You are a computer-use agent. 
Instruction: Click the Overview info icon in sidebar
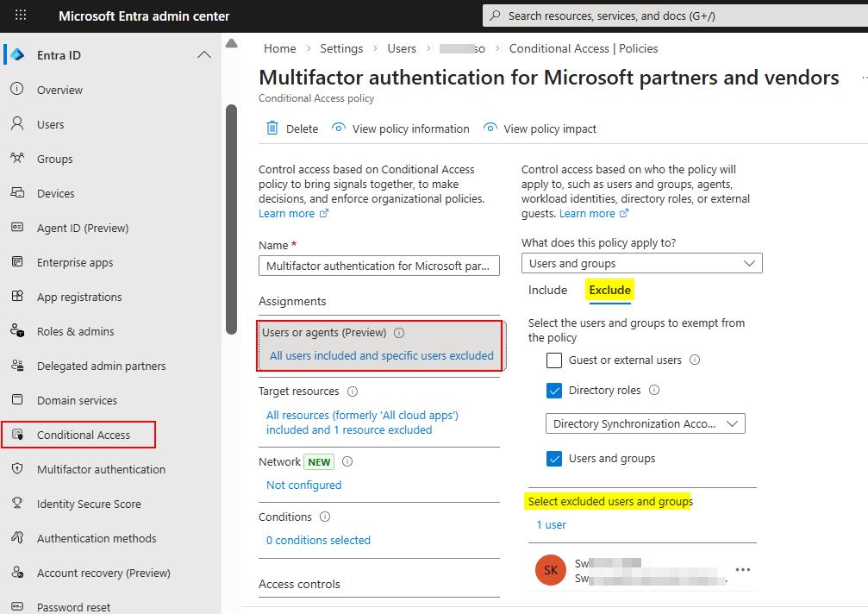click(17, 89)
